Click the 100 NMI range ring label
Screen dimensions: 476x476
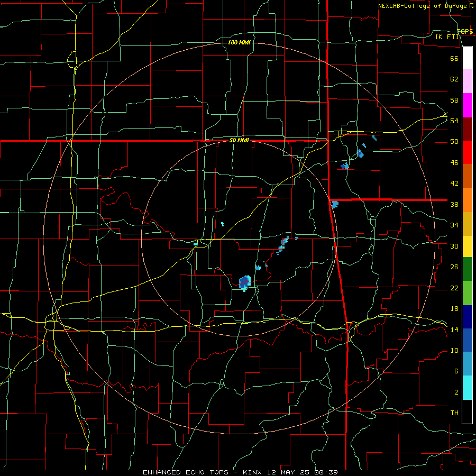coord(239,42)
